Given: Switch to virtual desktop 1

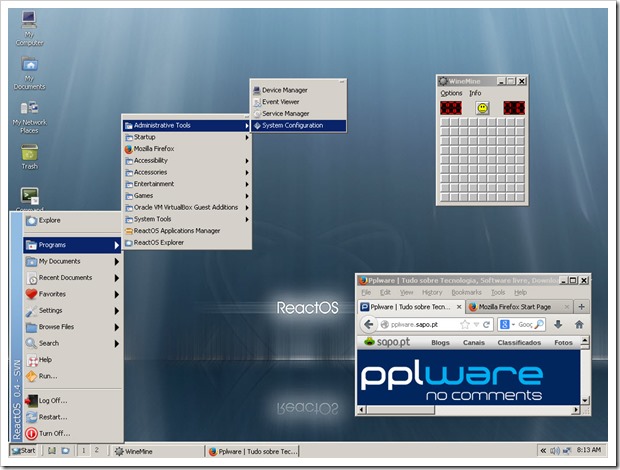Looking at the screenshot, I should [x=83, y=450].
